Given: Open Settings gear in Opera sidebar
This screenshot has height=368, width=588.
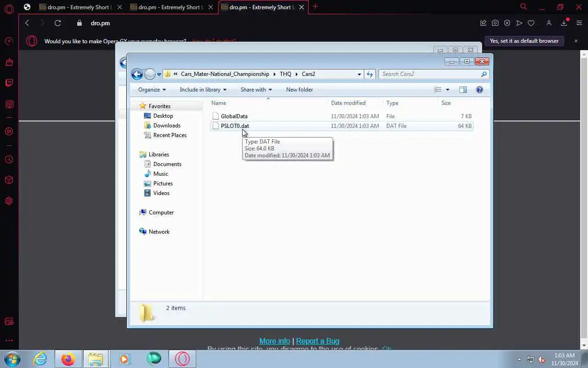Looking at the screenshot, I should pyautogui.click(x=9, y=201).
